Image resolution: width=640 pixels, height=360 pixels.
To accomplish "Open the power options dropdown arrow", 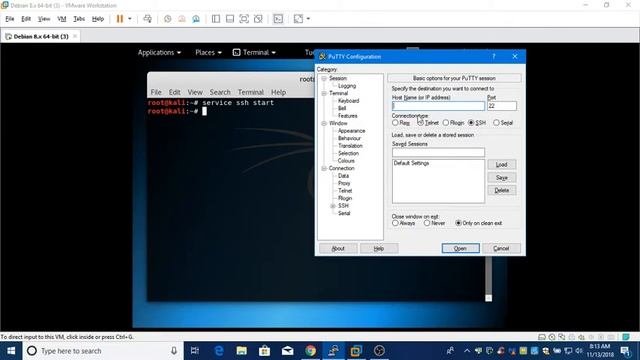I will pyautogui.click(x=130, y=19).
